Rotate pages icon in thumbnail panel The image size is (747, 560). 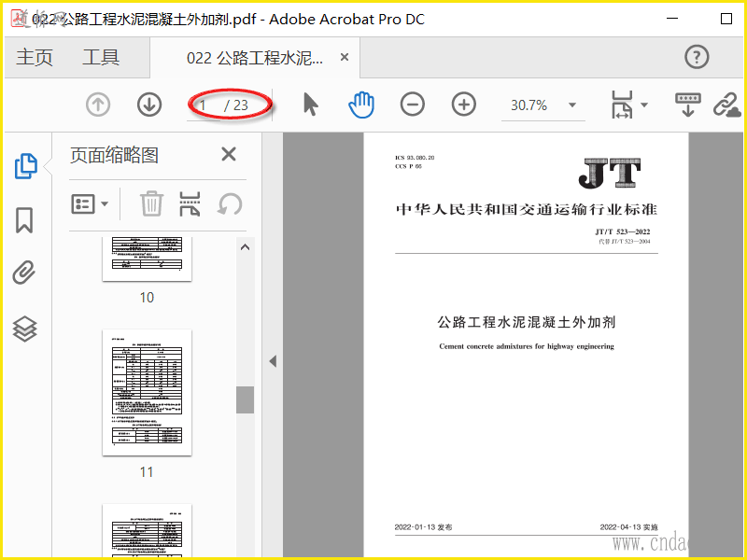coord(230,204)
